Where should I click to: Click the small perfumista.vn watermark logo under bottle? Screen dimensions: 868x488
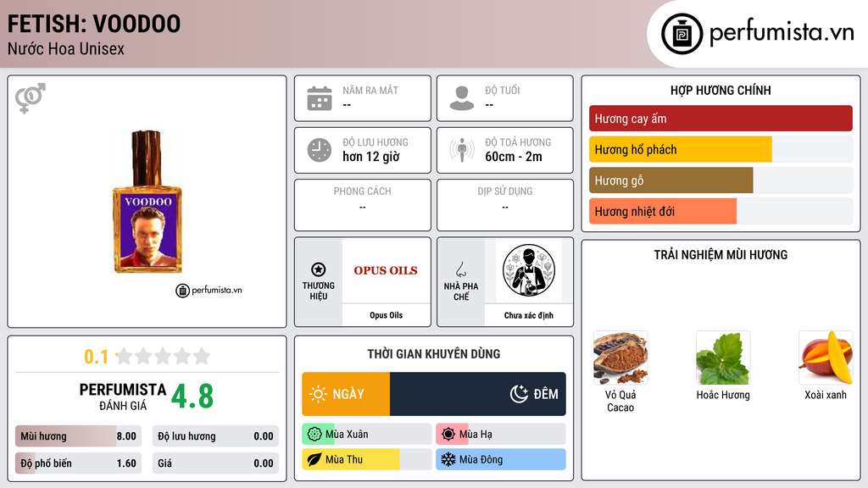click(209, 290)
